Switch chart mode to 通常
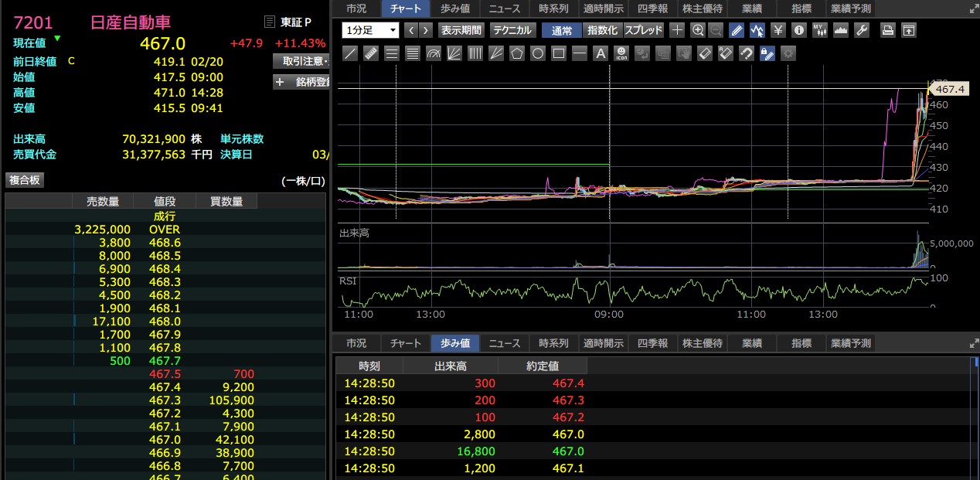This screenshot has width=980, height=480. pyautogui.click(x=562, y=30)
